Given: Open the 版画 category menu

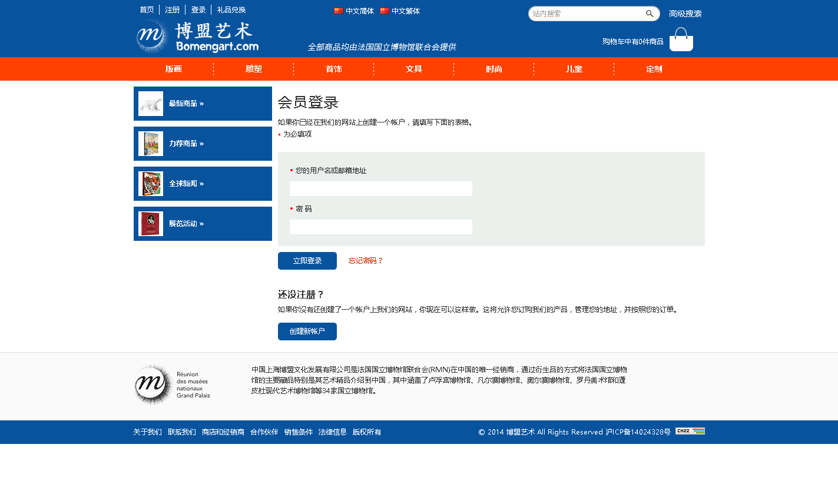Looking at the screenshot, I should 173,69.
